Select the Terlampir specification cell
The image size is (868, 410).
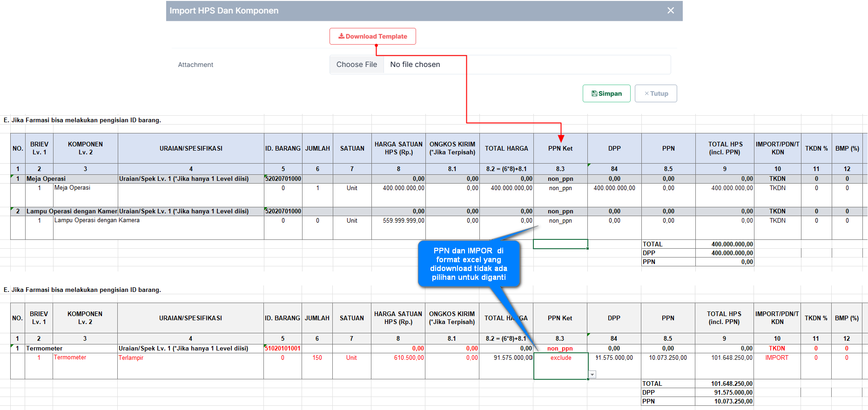(x=131, y=358)
